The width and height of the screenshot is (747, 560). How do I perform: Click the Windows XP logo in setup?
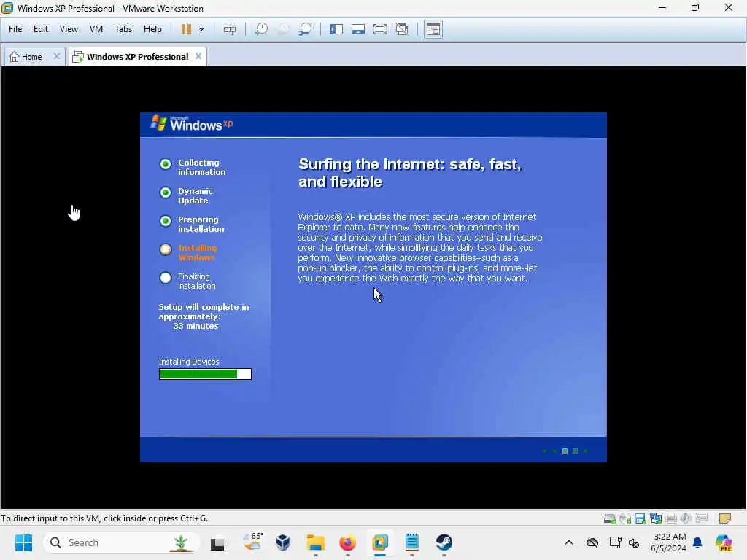coord(192,123)
